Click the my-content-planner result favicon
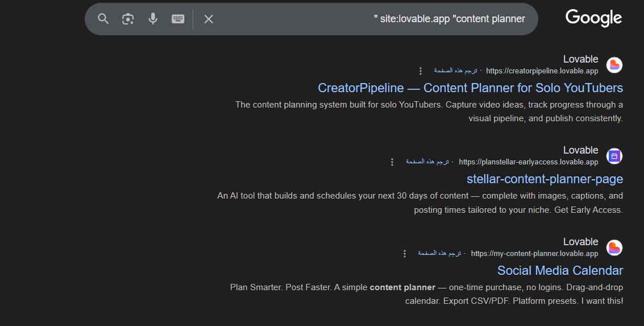 point(614,247)
